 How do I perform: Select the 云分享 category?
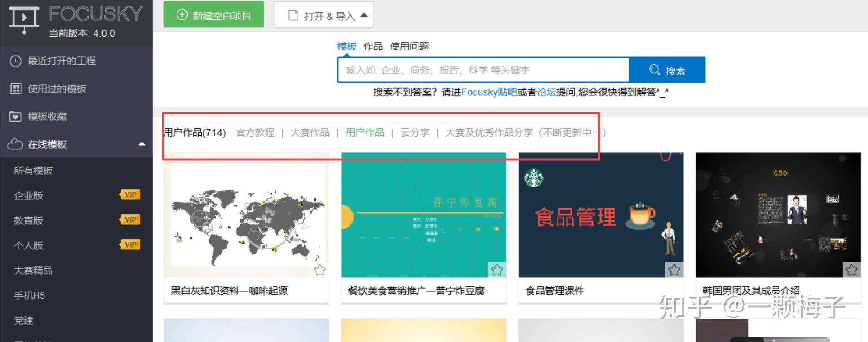coord(415,132)
